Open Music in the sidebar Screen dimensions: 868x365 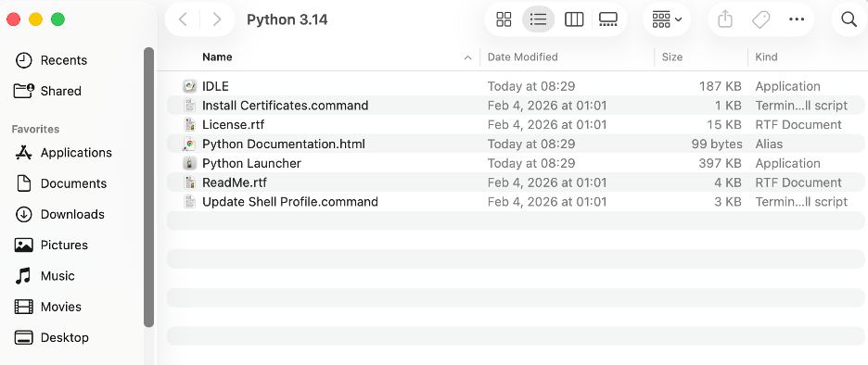pyautogui.click(x=57, y=276)
